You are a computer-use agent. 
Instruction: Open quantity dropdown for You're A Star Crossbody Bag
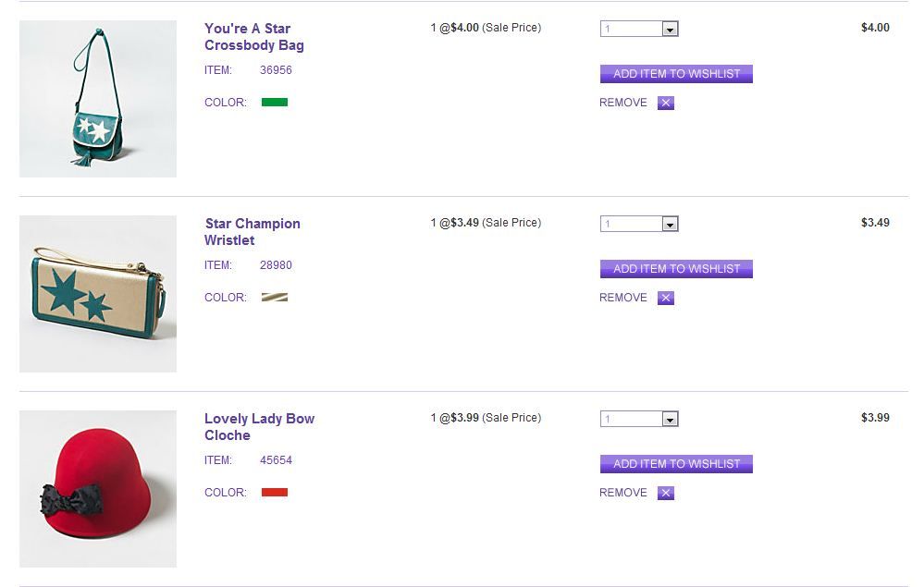coord(671,30)
